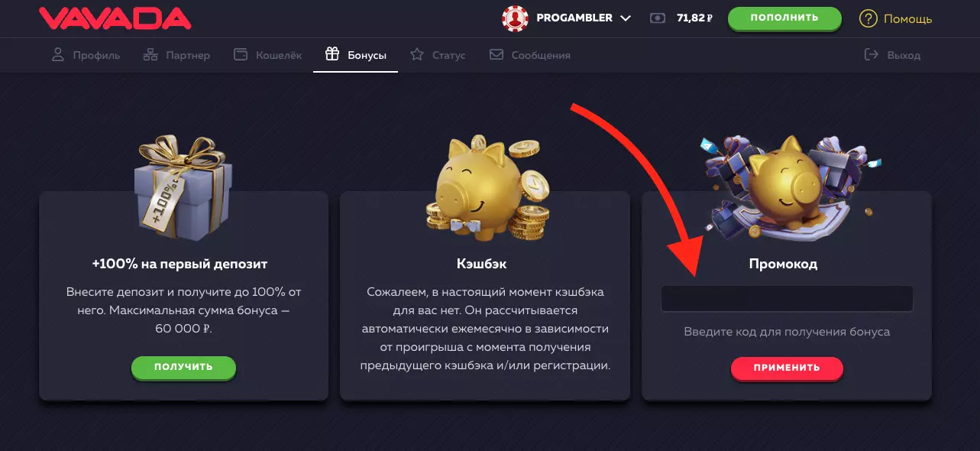Click the VAVADA logo

point(115,18)
